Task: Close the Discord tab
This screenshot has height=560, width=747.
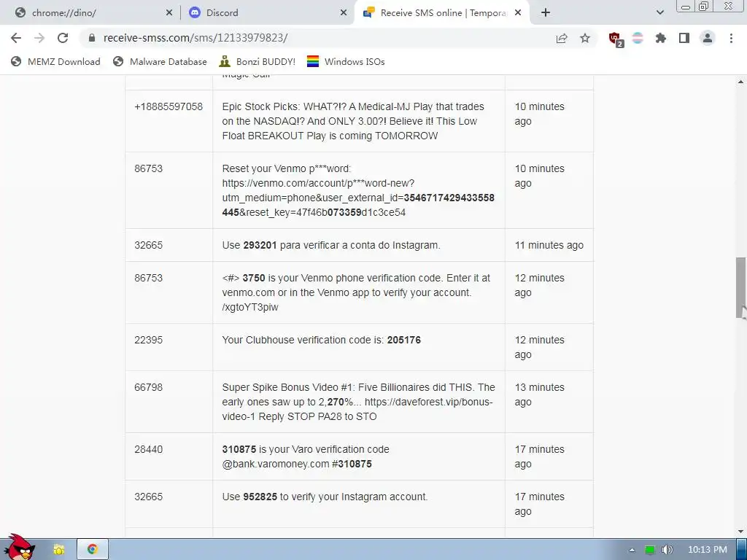Action: 344,13
